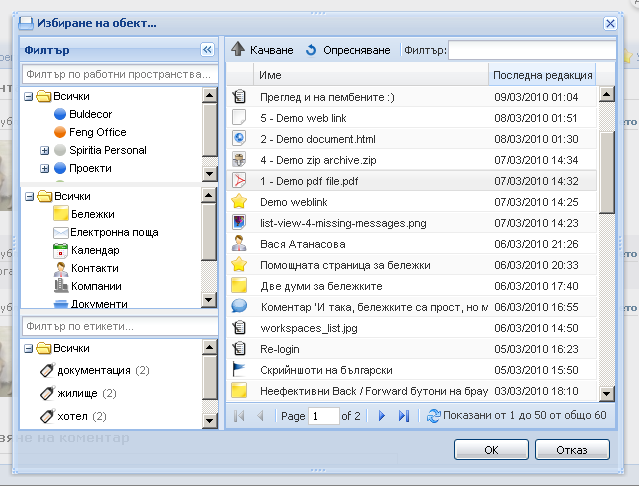This screenshot has height=487, width=639.
Task: Choose the Feng Office workspace
Action: click(x=98, y=132)
